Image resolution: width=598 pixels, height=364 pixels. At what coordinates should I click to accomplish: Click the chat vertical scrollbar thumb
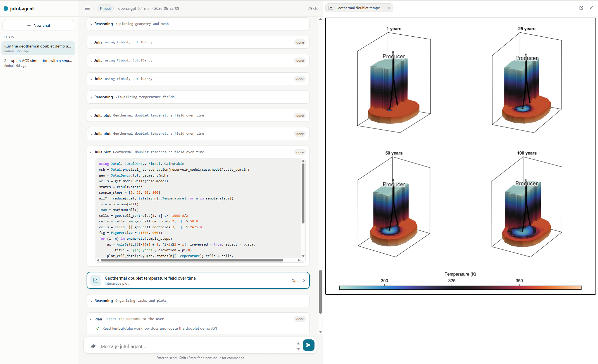tap(320, 292)
